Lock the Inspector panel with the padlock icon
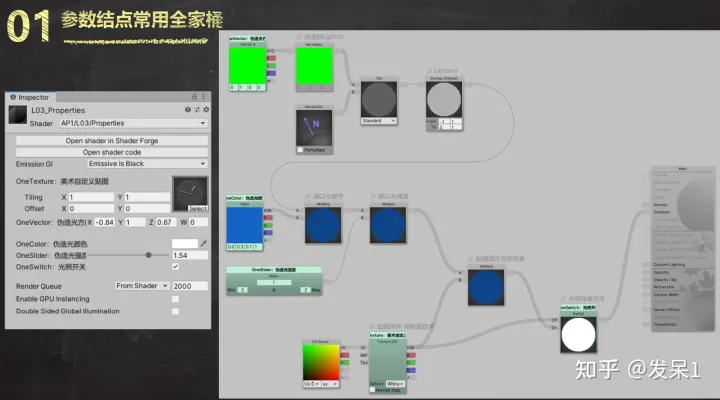This screenshot has height=400, width=720. tap(194, 96)
